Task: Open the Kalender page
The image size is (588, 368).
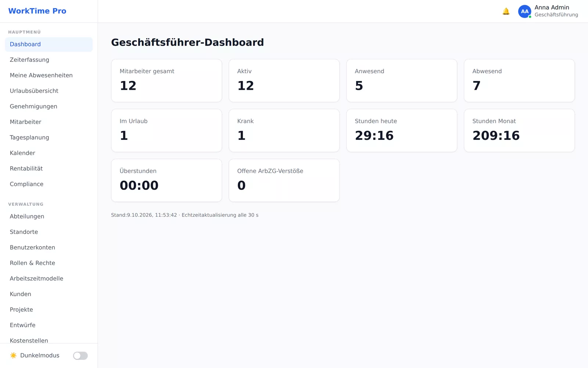Action: 49,153
